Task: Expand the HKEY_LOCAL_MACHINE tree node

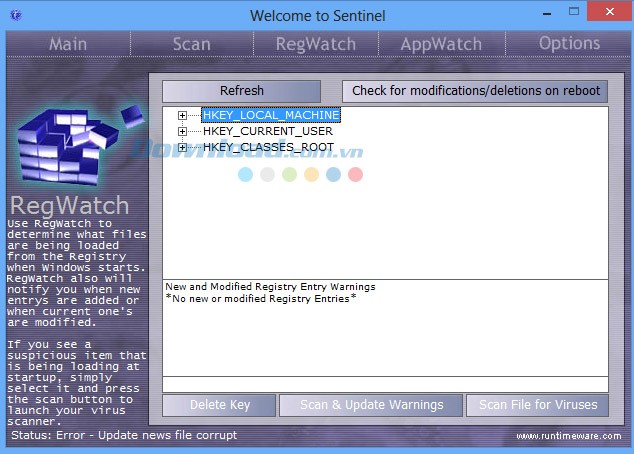Action: pos(182,115)
